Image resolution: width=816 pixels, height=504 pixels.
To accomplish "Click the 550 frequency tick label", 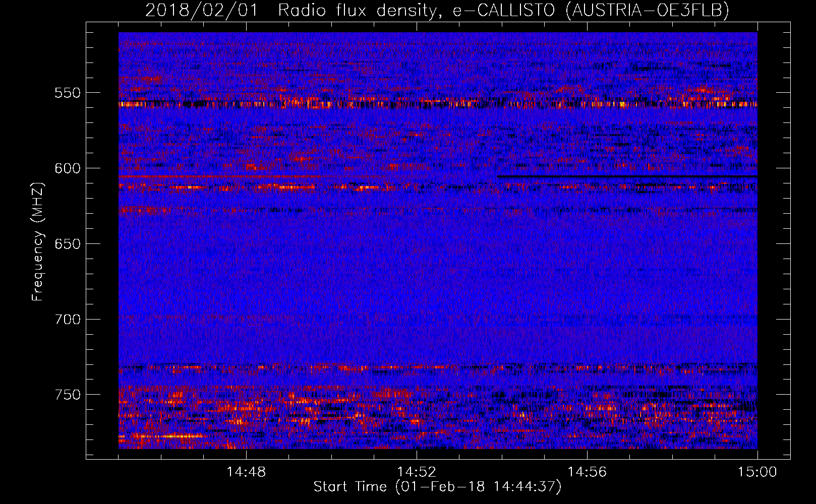I will tap(68, 93).
